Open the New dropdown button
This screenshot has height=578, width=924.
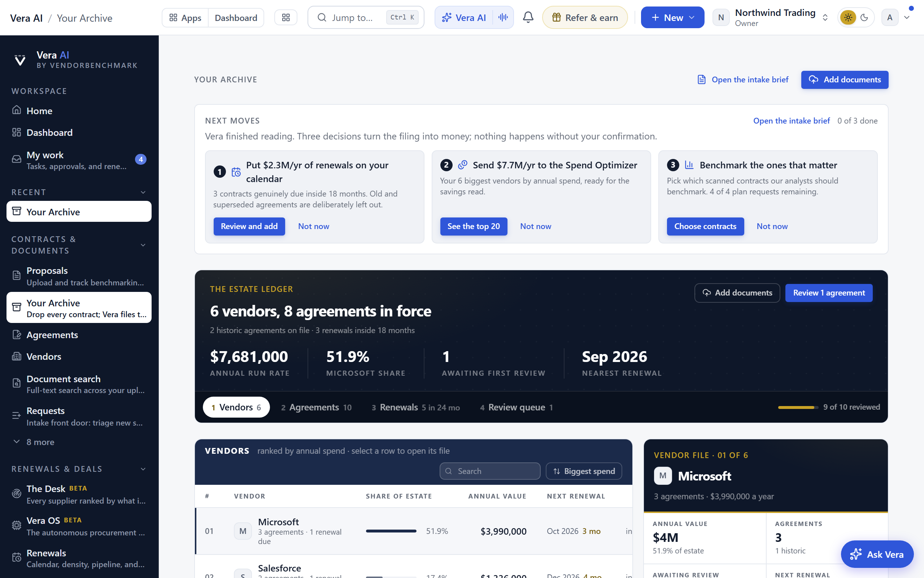click(672, 18)
